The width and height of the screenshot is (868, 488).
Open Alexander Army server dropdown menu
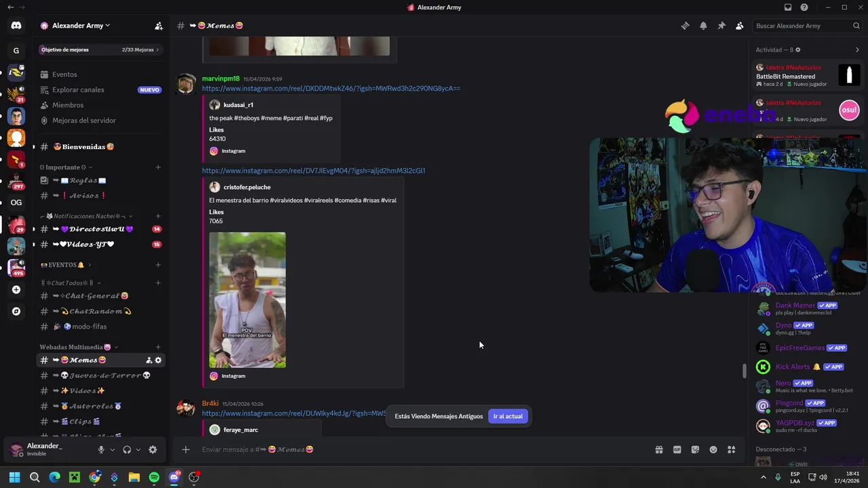(76, 26)
